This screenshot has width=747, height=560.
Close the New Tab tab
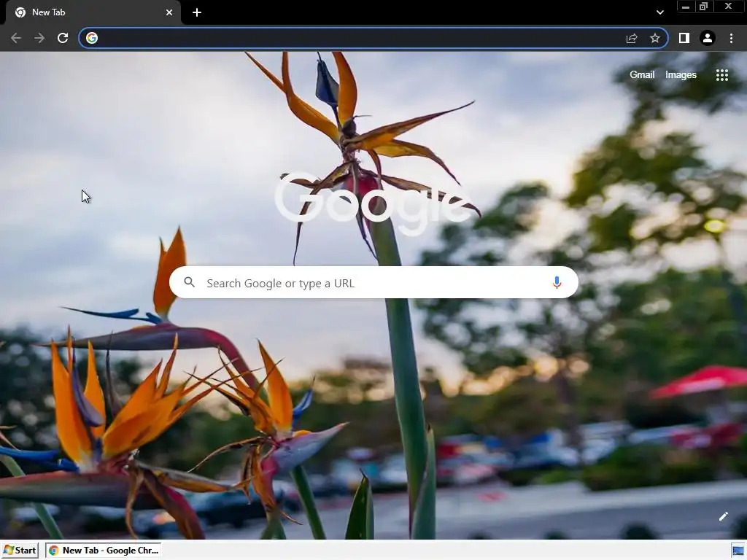click(x=169, y=12)
